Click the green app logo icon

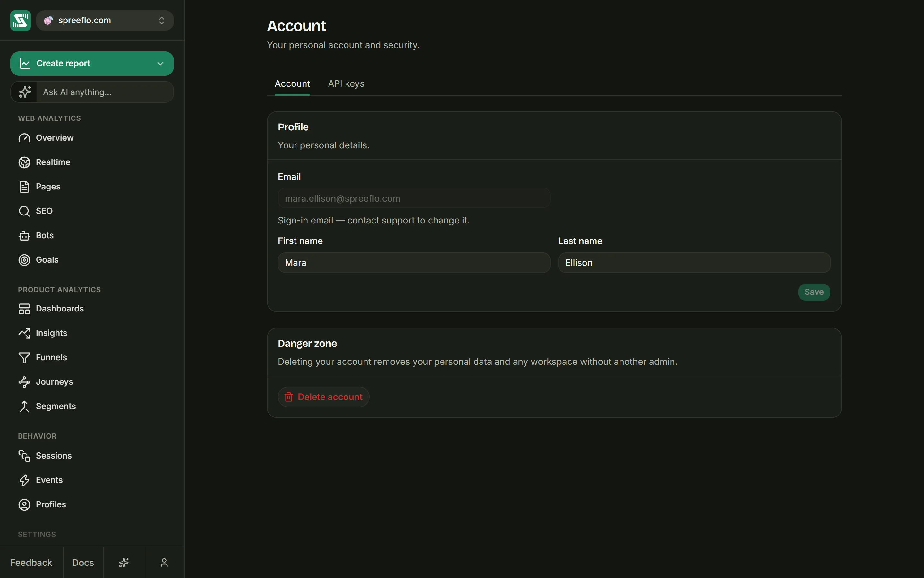pyautogui.click(x=20, y=20)
